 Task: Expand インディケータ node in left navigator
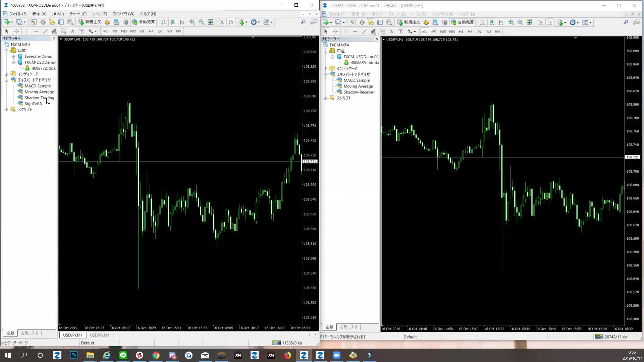coord(6,74)
